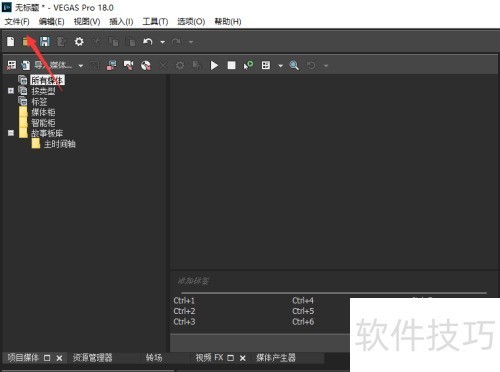Collapse the 故事板库 tree node
Screen dimensions: 500x372
click(11, 133)
